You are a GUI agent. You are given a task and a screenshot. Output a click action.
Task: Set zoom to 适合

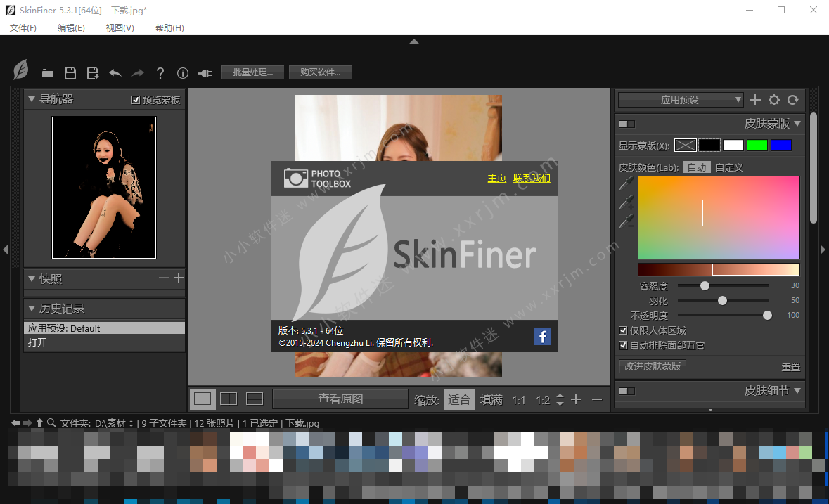458,400
